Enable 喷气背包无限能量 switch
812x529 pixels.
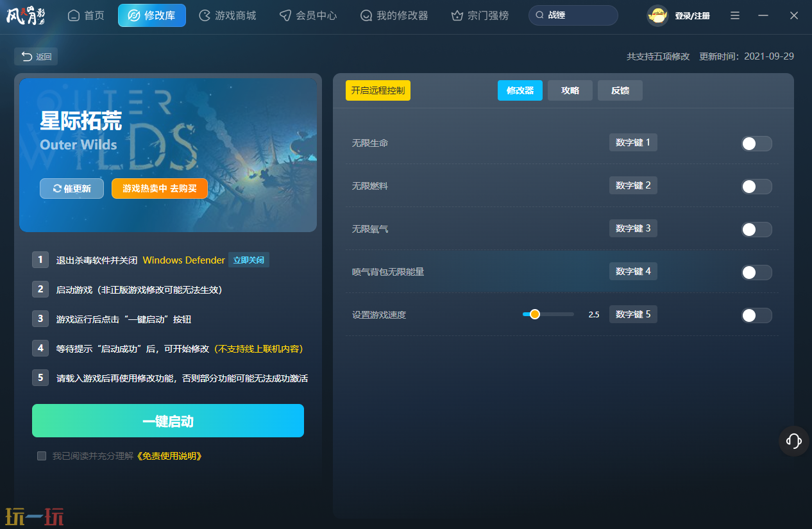click(756, 273)
